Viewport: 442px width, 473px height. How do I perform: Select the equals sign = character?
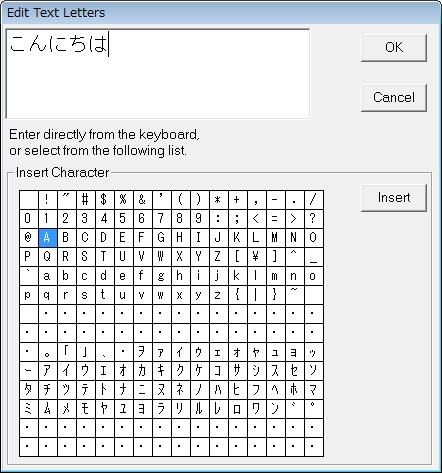click(276, 219)
